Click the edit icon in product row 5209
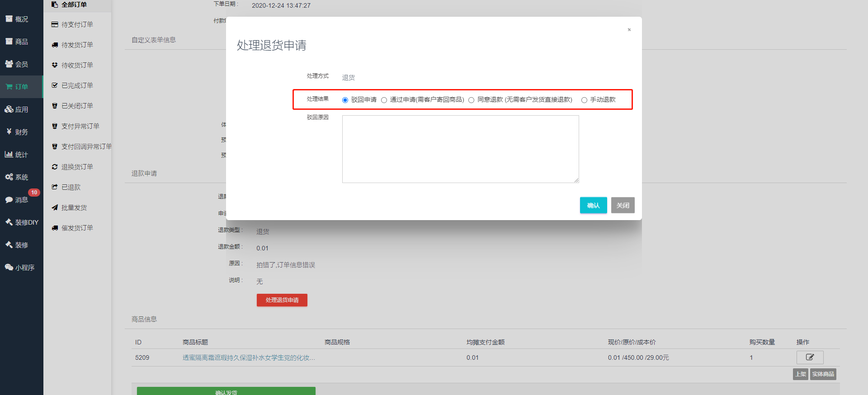The width and height of the screenshot is (868, 395). coord(810,357)
